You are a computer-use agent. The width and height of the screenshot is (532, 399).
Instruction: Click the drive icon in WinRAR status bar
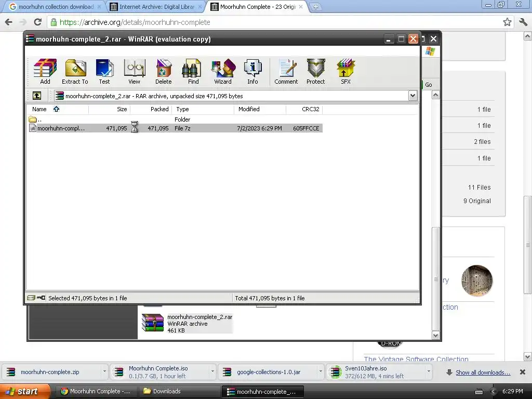pos(31,298)
